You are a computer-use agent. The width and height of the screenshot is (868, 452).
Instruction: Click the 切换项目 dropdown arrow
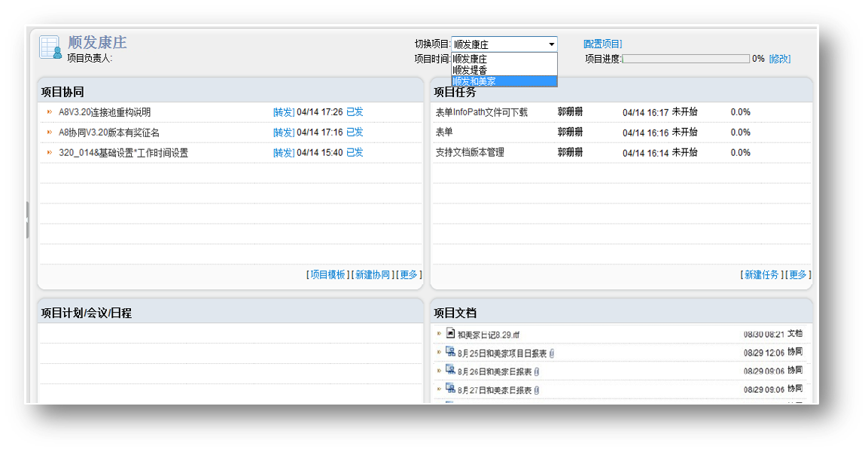552,43
